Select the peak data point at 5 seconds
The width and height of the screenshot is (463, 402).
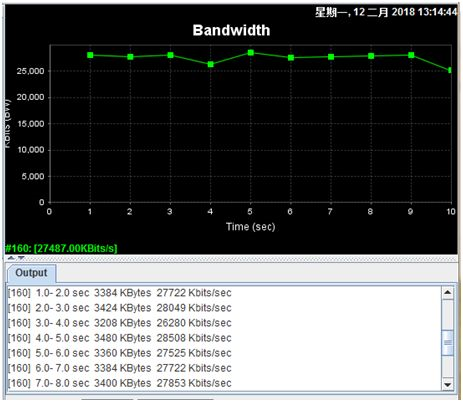[251, 53]
